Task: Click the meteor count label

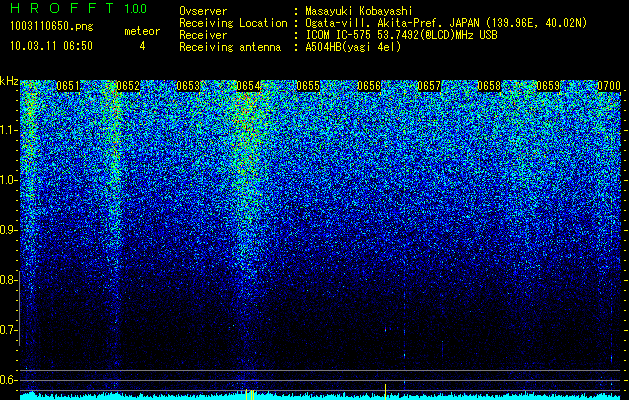Action: [x=142, y=31]
